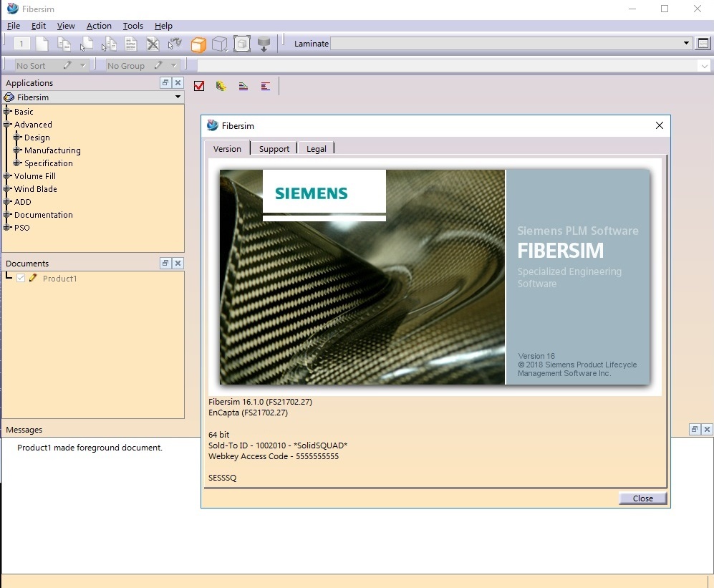The width and height of the screenshot is (714, 588).
Task: Click the wireframe cube toolbar icon
Action: [x=220, y=44]
